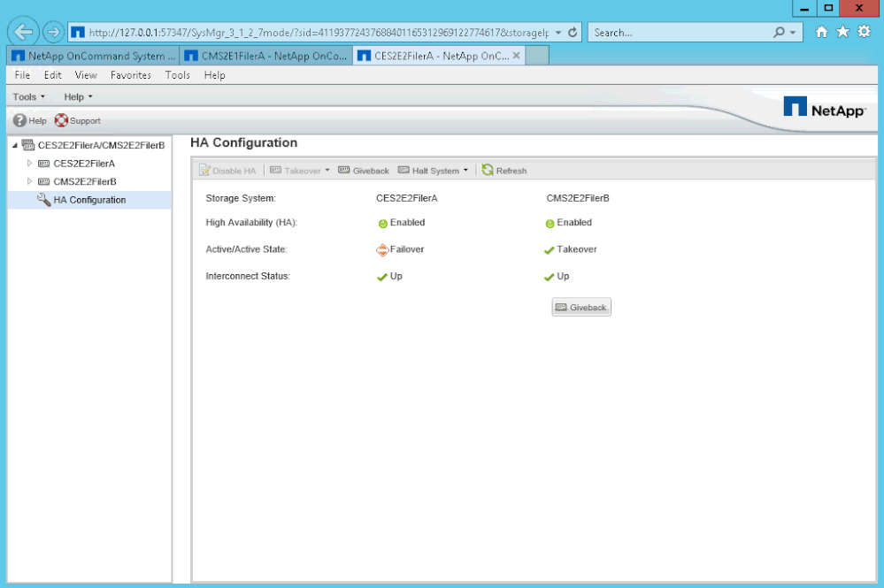This screenshot has width=884, height=588.
Task: Select the CES2E2FilerA/CMS2E2FilerB root item
Action: 101,145
